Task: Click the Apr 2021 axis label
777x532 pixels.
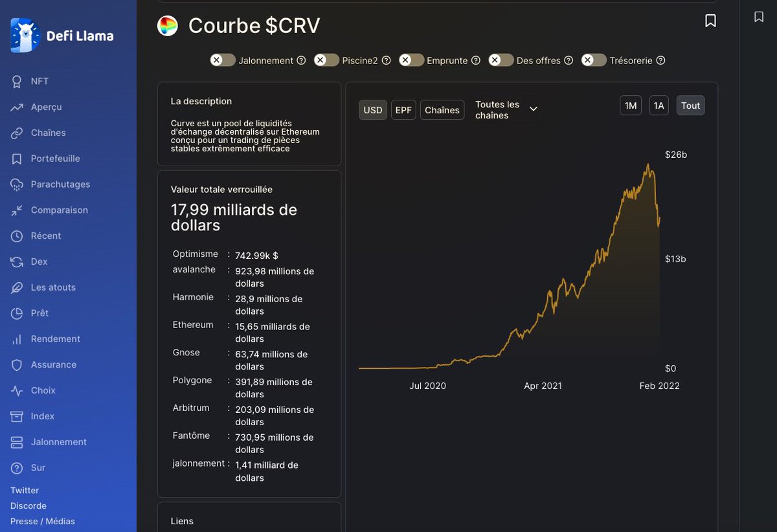Action: (x=543, y=386)
